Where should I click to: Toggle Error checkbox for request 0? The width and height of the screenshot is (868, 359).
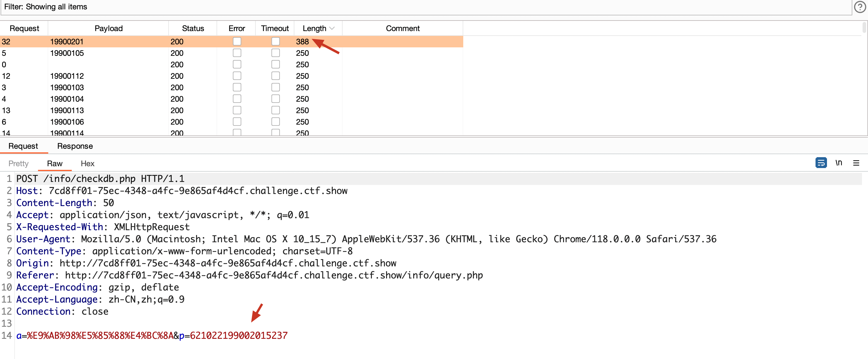tap(237, 64)
